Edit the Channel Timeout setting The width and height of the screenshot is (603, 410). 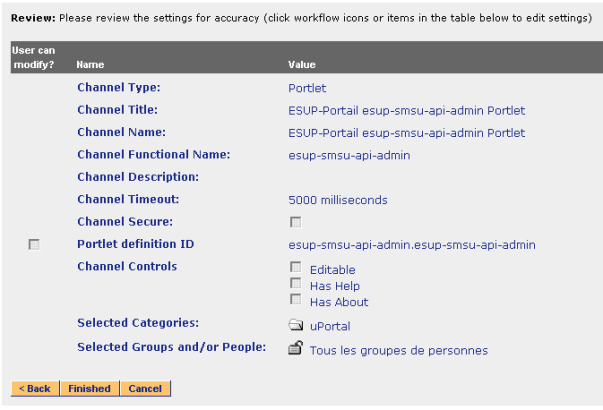(128, 199)
